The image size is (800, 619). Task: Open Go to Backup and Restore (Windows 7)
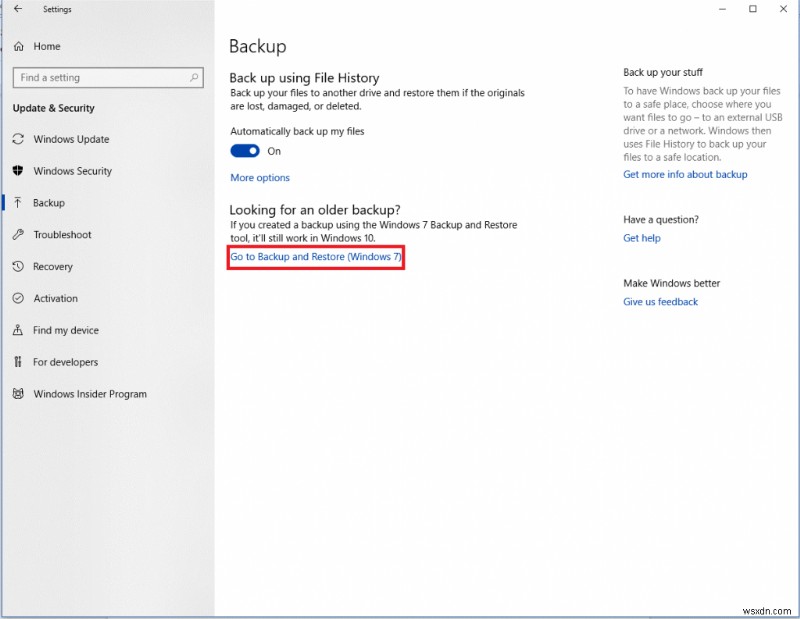coord(315,257)
